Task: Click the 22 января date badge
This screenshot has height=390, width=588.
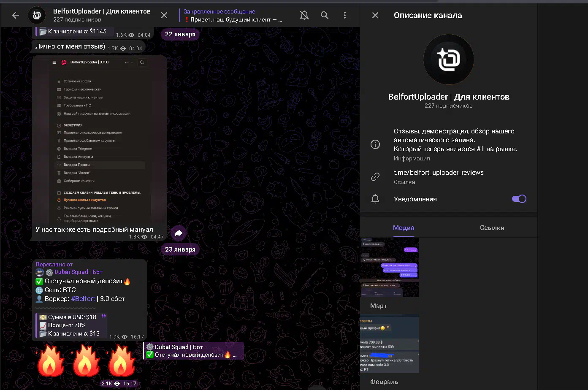Action: (x=180, y=34)
